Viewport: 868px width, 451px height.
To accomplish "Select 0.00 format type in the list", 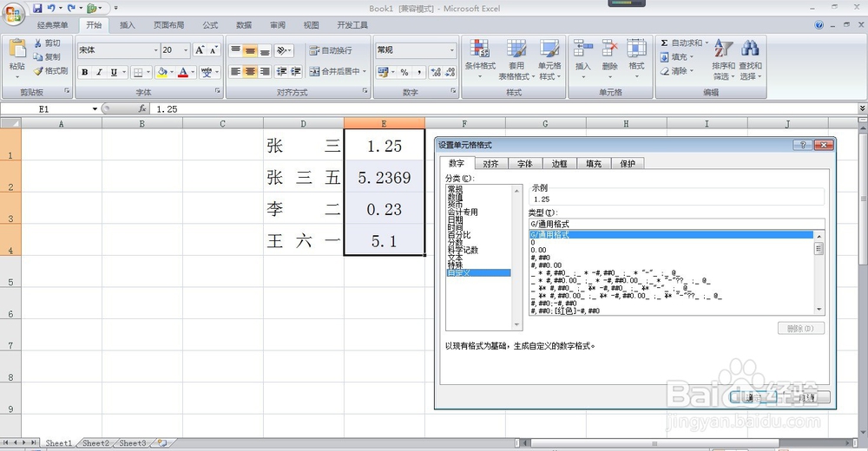I will click(539, 250).
